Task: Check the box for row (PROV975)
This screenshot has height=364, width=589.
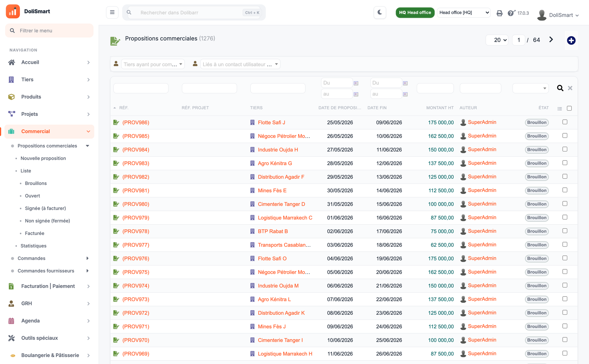Action: [x=565, y=271]
